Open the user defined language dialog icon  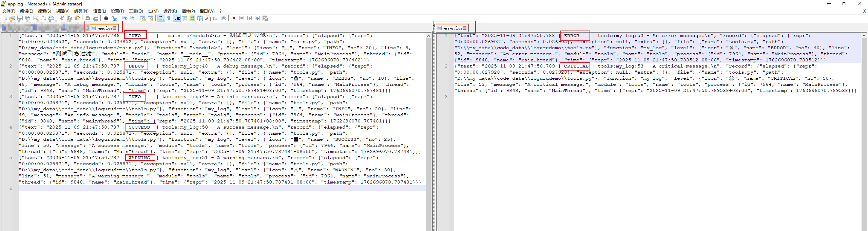185,18
